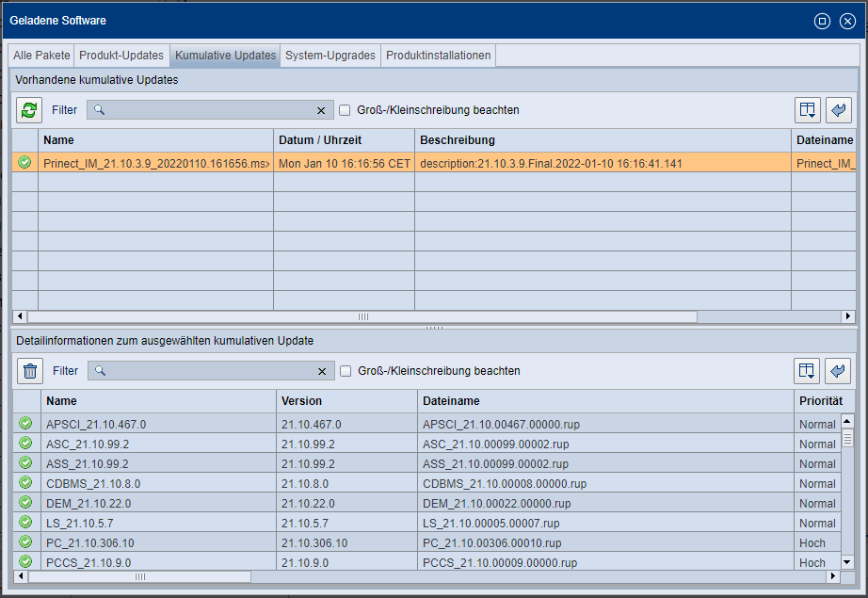This screenshot has height=598, width=868.
Task: Sort detail table by Dateiname header
Action: click(x=605, y=401)
